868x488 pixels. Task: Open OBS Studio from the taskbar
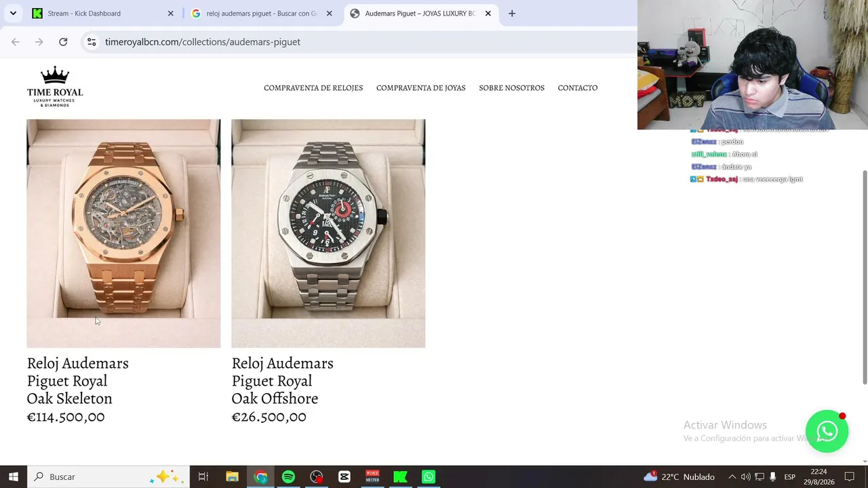316,476
